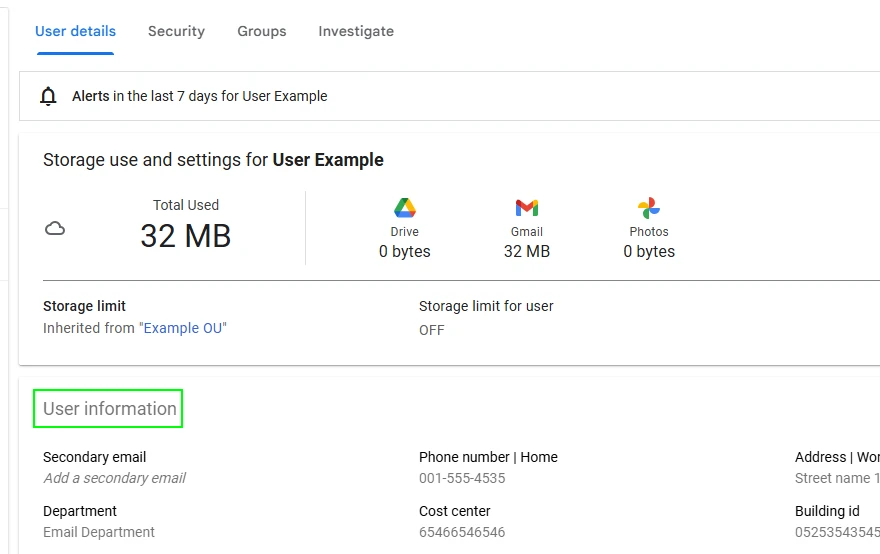This screenshot has height=554, width=880.
Task: Expand the Alerts in last 7 days bar
Action: [200, 97]
